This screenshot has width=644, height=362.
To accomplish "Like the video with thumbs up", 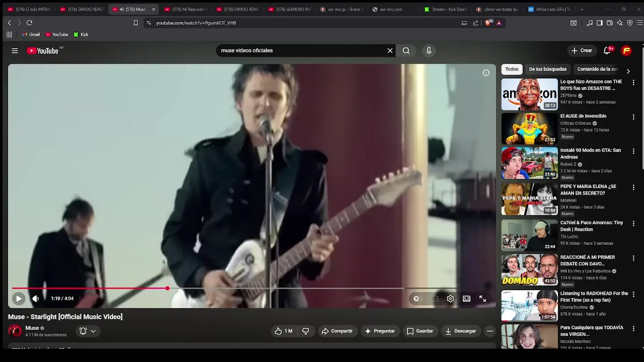I will [x=283, y=331].
